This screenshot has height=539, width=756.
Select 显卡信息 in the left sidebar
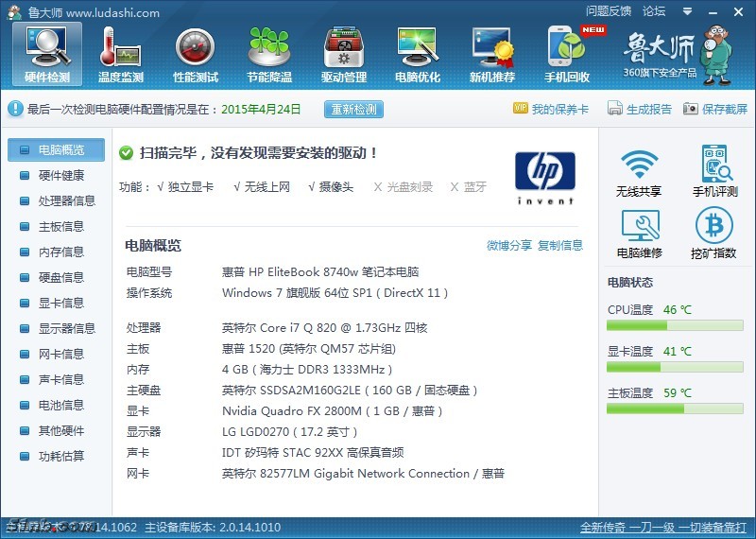pyautogui.click(x=60, y=303)
